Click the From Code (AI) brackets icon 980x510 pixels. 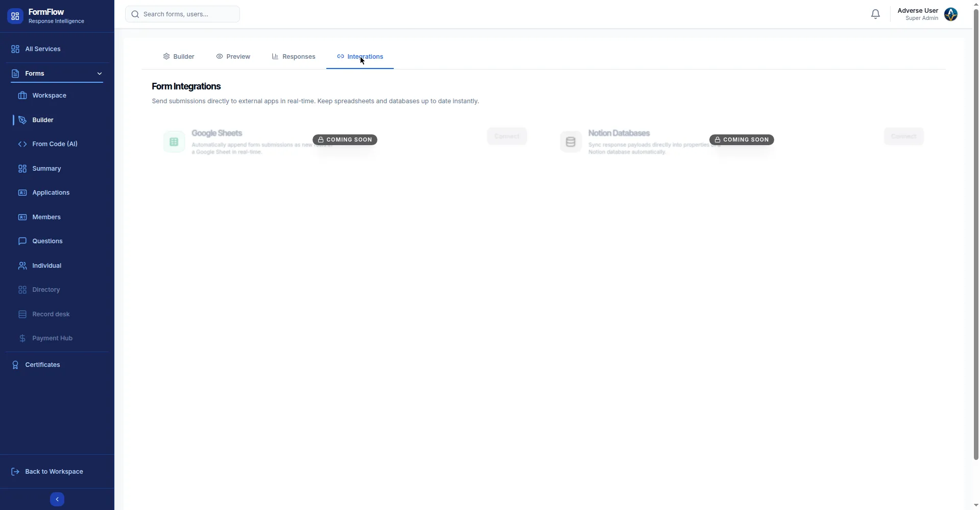click(x=22, y=144)
